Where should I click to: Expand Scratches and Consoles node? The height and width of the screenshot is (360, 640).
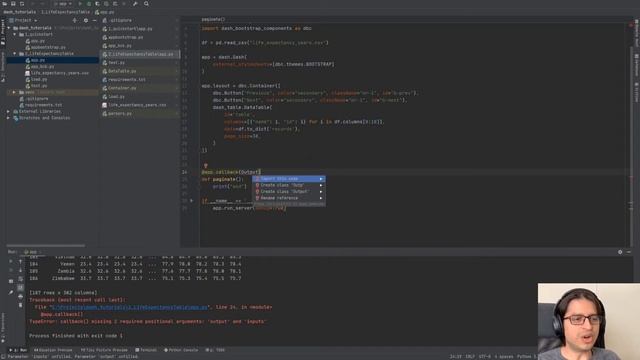click(x=8, y=118)
